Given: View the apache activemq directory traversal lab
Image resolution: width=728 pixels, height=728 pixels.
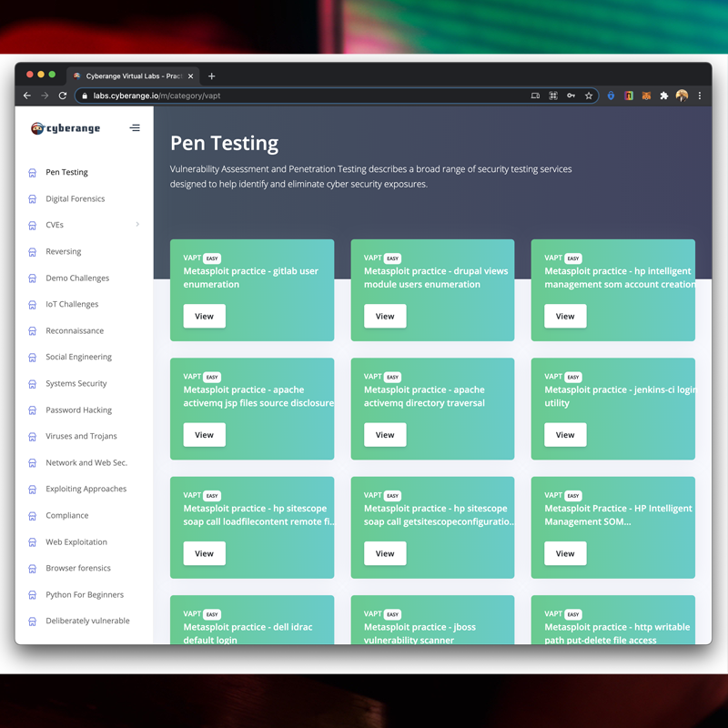Looking at the screenshot, I should 385,434.
